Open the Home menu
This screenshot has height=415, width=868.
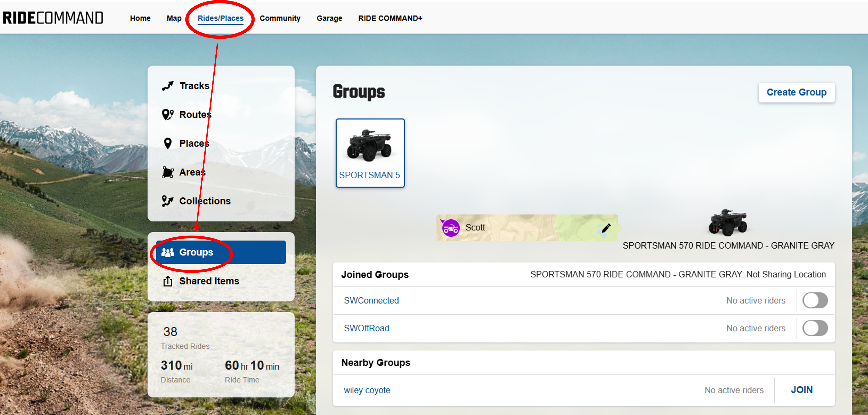[x=140, y=18]
